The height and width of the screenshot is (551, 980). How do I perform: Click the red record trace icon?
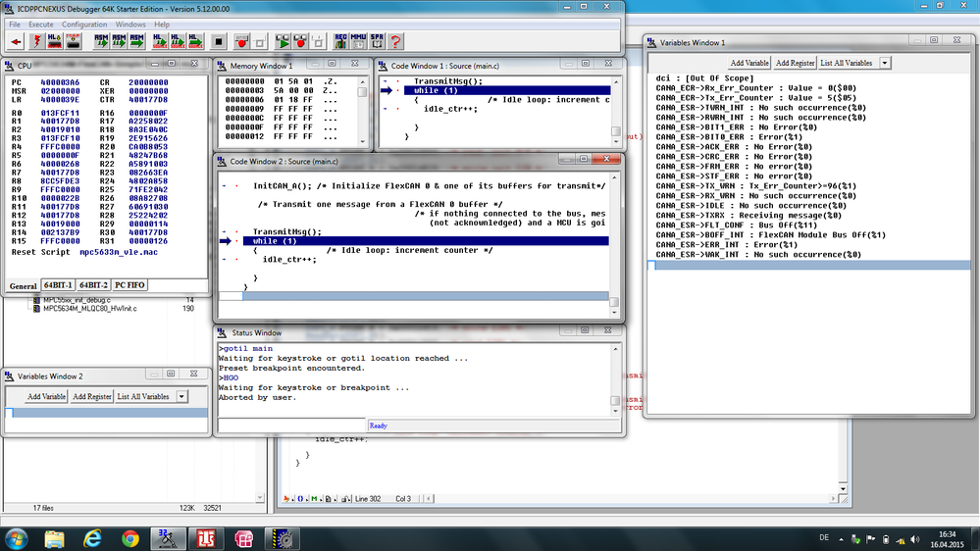[x=300, y=42]
